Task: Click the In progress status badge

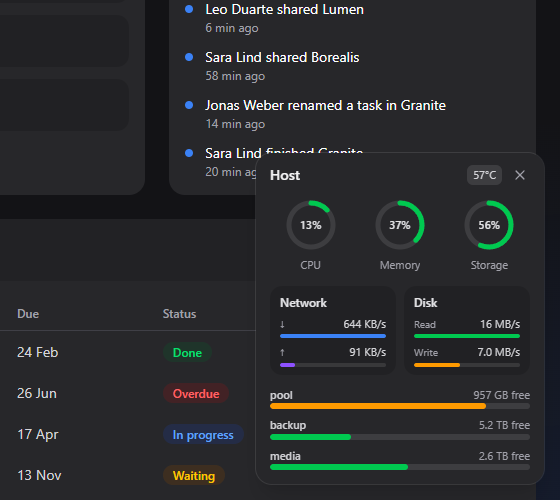Action: [x=203, y=435]
